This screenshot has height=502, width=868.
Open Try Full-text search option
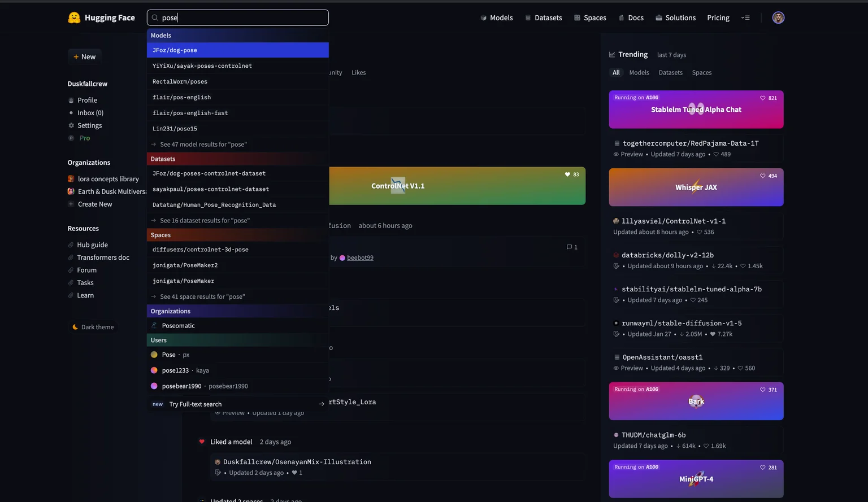pyautogui.click(x=238, y=404)
